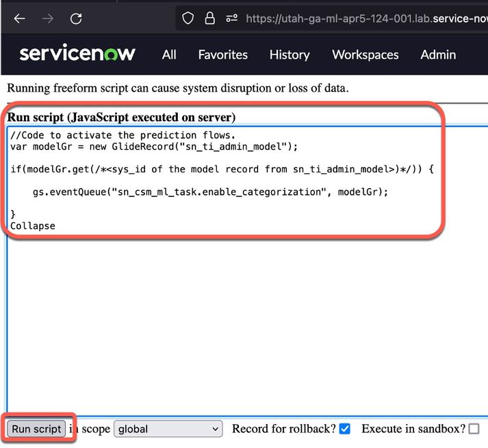
Task: Click the 'var modelGr = new GlideRecord' line
Action: click(154, 146)
